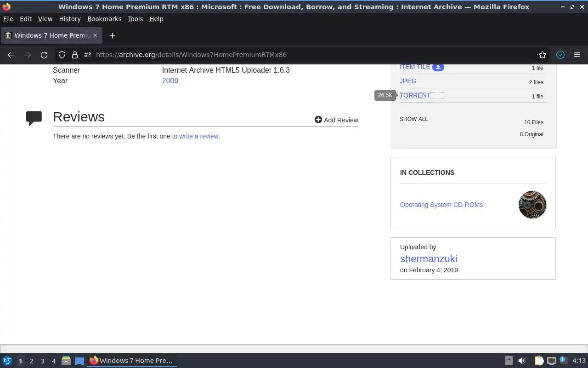Open the desktop start menu icon
Viewport: 588px width, 368px height.
click(x=7, y=361)
